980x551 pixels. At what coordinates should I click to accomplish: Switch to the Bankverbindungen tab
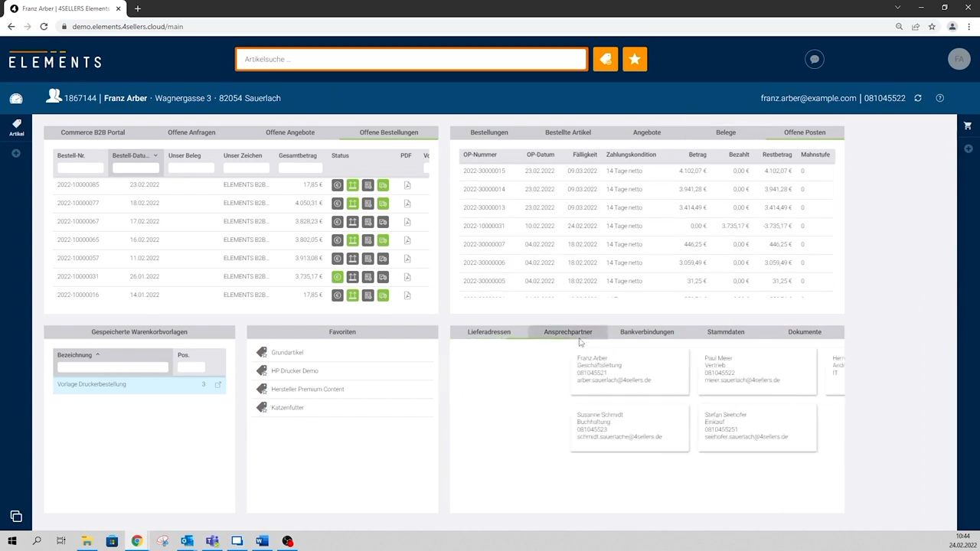pyautogui.click(x=647, y=332)
